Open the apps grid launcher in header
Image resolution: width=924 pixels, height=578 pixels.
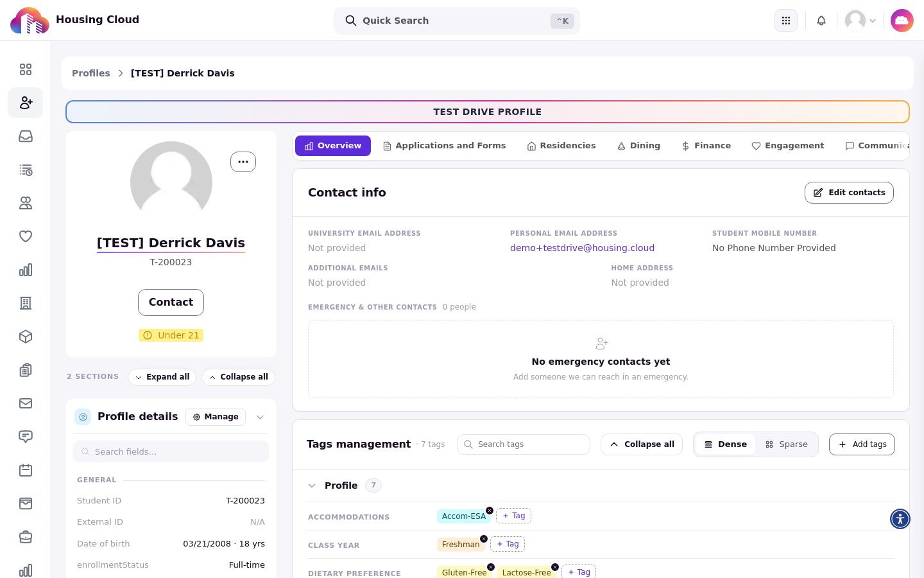point(786,21)
